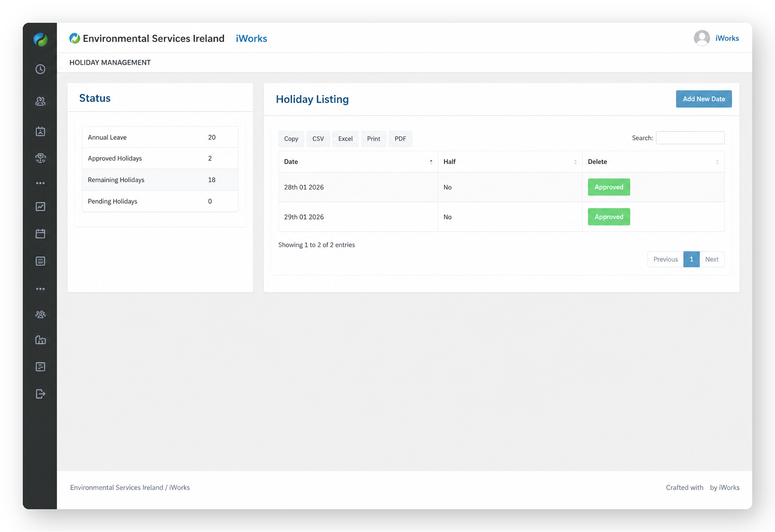Click 'Showing 1 to 2 of 2 entries'
Viewport: 775px width, 532px height.
[x=317, y=245]
